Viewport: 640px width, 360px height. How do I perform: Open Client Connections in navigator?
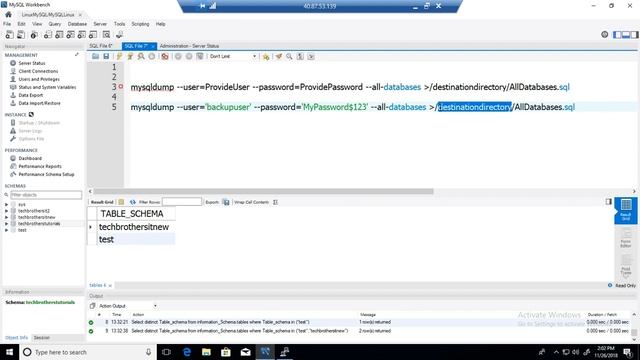click(38, 71)
